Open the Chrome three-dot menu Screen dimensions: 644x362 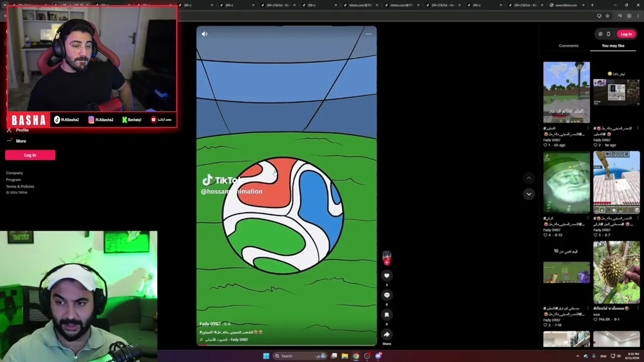[x=637, y=16]
